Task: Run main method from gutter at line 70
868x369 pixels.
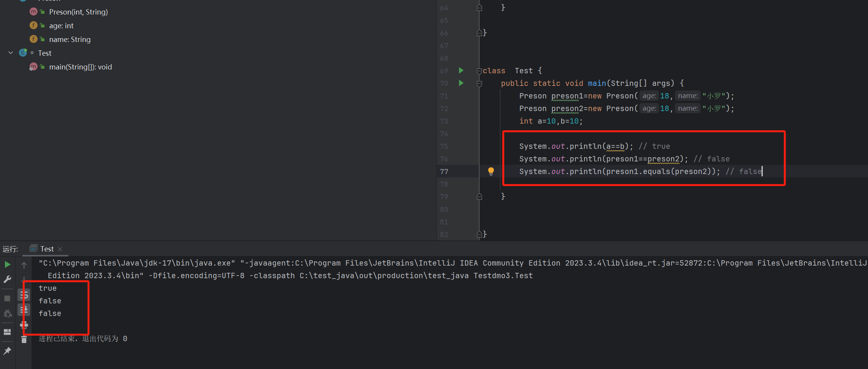Action: pos(461,83)
